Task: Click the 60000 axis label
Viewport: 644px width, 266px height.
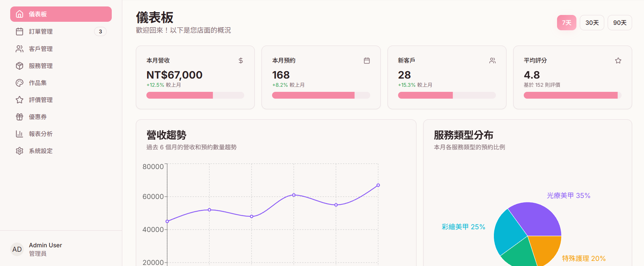Action: point(153,197)
